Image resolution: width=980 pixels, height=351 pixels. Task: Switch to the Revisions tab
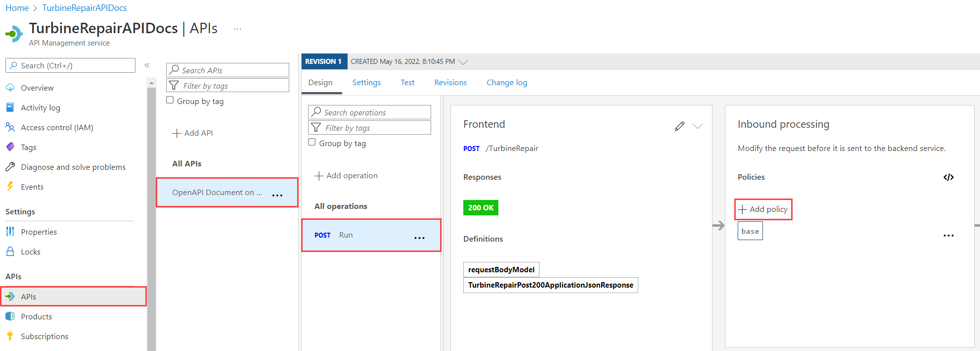[x=450, y=83]
